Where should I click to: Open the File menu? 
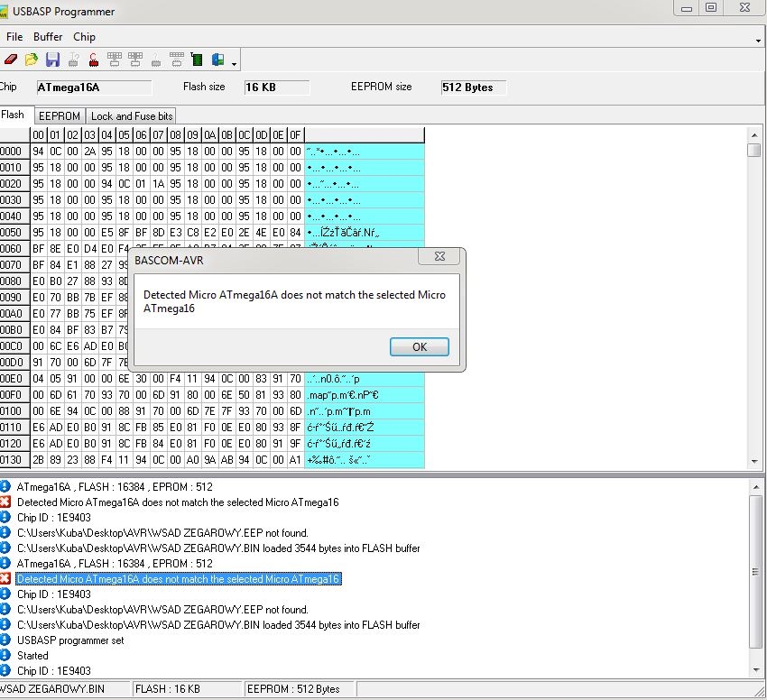tap(14, 37)
